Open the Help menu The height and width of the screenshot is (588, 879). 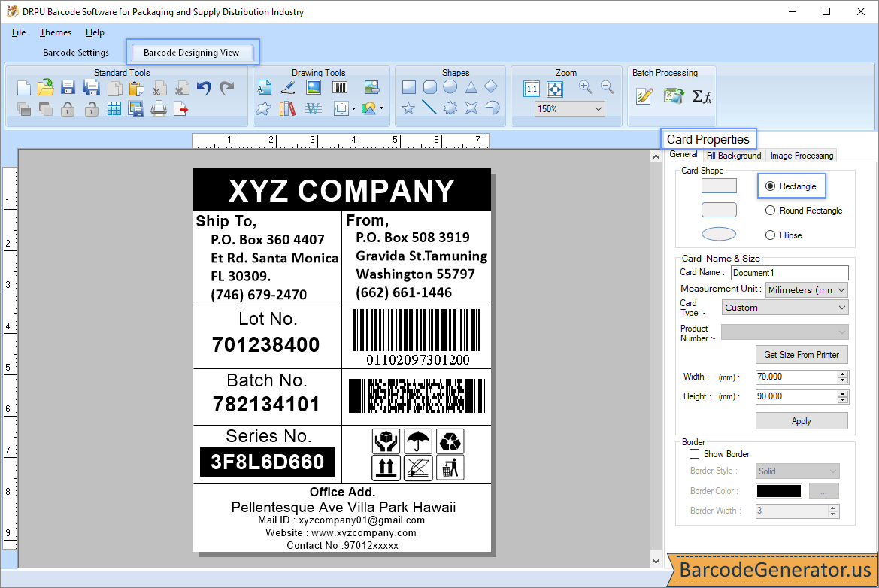point(95,32)
